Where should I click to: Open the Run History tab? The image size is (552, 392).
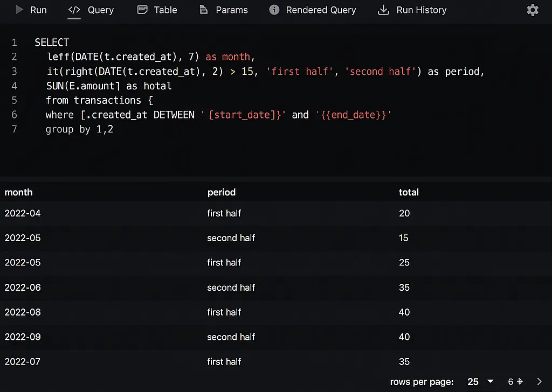pyautogui.click(x=422, y=10)
